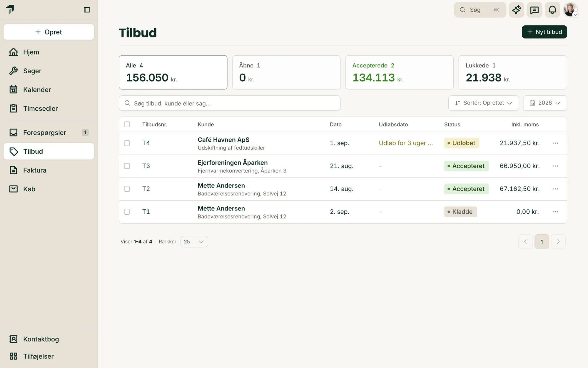Collapse the sidebar with the panel icon
Screen dimensions: 588x368
[x=87, y=10]
